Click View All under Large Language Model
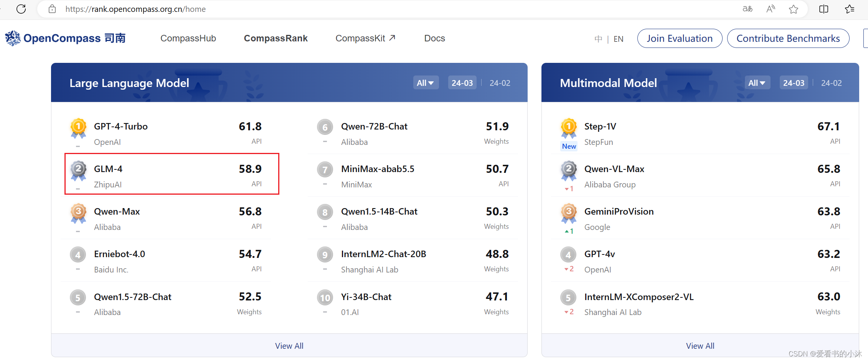Image resolution: width=868 pixels, height=361 pixels. (289, 346)
